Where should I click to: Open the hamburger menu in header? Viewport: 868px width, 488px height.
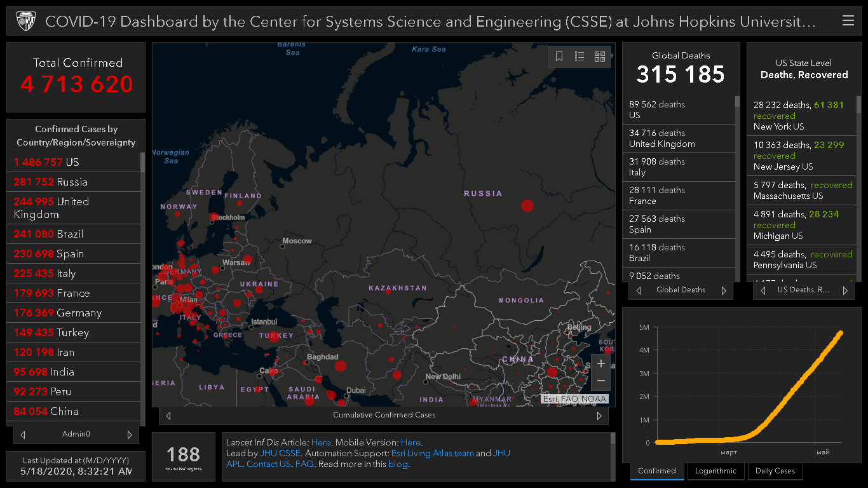[848, 21]
